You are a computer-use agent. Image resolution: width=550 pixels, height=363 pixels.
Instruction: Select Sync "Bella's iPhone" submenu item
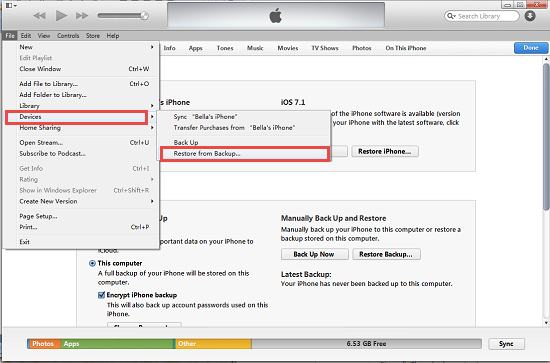click(244, 117)
